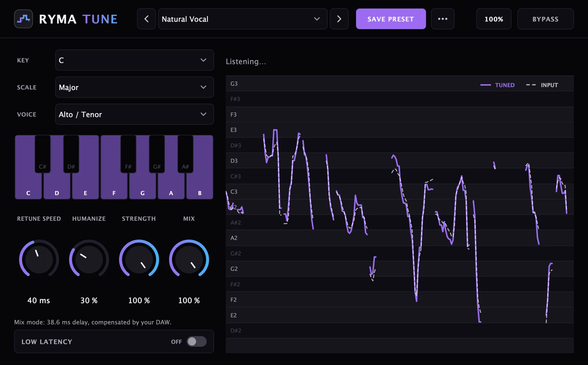Toggle the C# black piano key
The image size is (588, 365).
(x=43, y=155)
